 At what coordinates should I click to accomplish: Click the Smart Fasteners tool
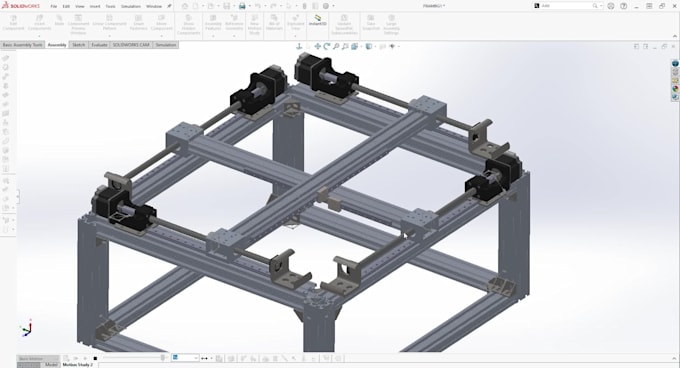click(x=138, y=23)
